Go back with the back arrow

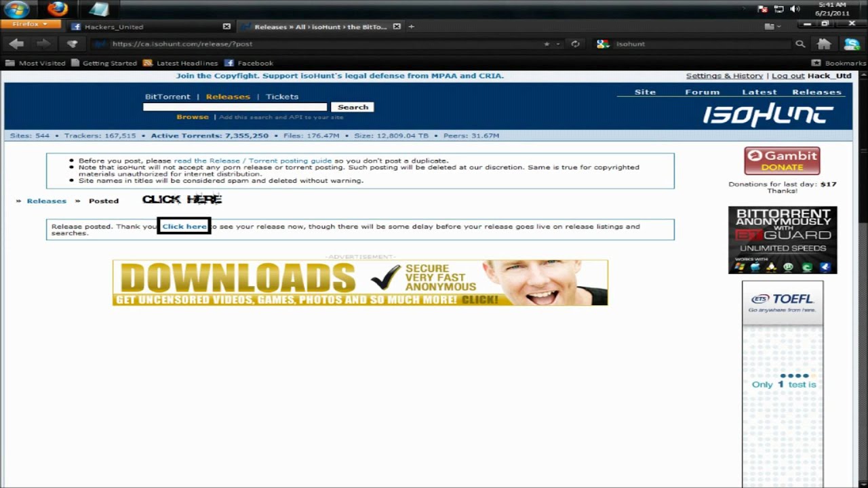17,43
